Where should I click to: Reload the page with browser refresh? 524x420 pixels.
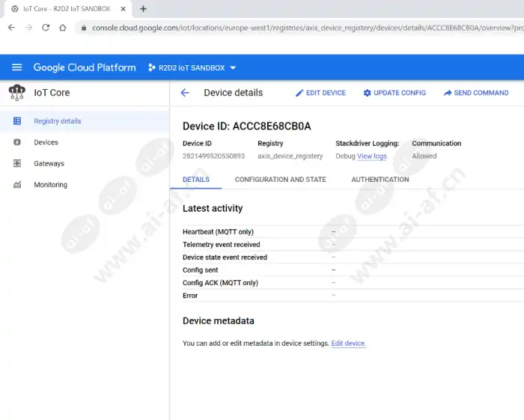click(x=46, y=28)
